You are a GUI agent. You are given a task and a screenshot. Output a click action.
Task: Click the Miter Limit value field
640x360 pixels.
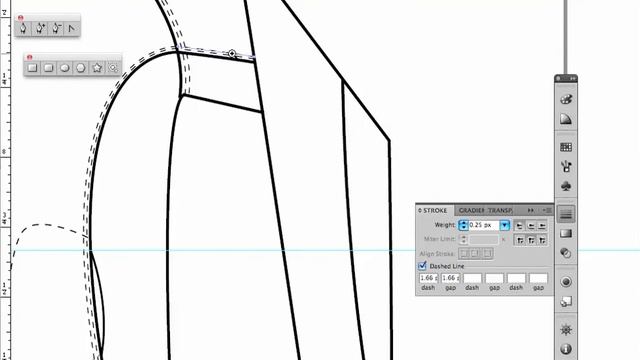pyautogui.click(x=484, y=239)
